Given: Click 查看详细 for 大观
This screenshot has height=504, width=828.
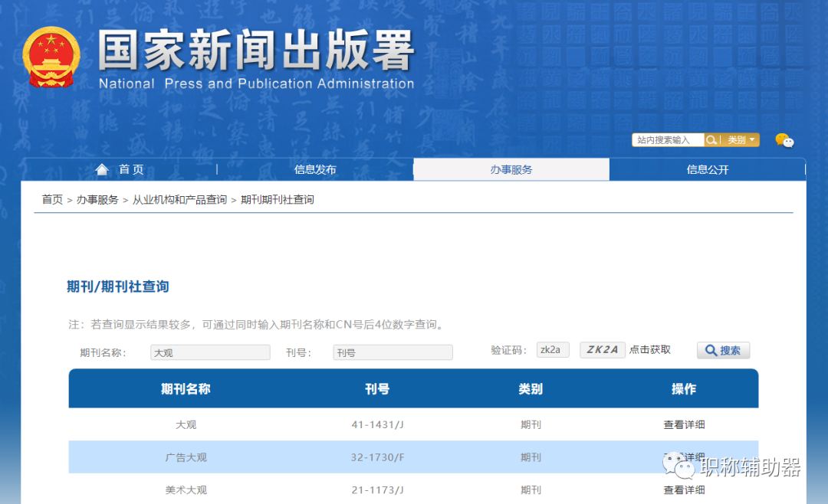Looking at the screenshot, I should coord(684,425).
